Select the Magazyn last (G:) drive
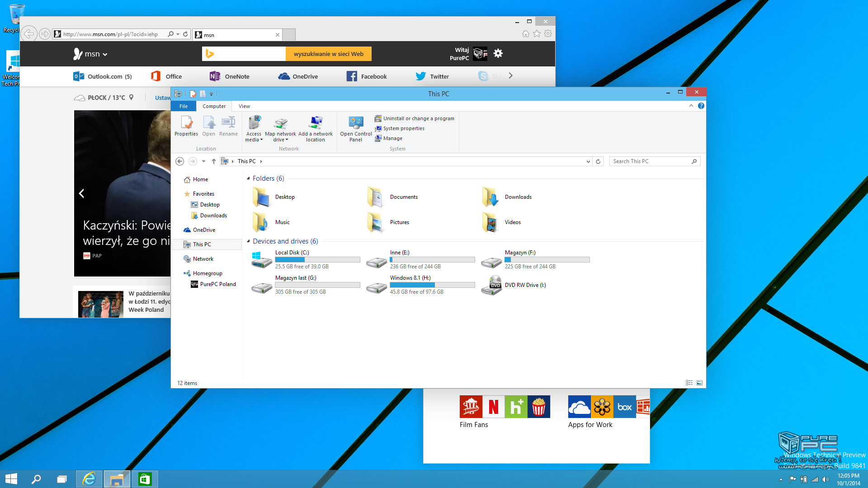This screenshot has height=488, width=868. click(x=306, y=285)
